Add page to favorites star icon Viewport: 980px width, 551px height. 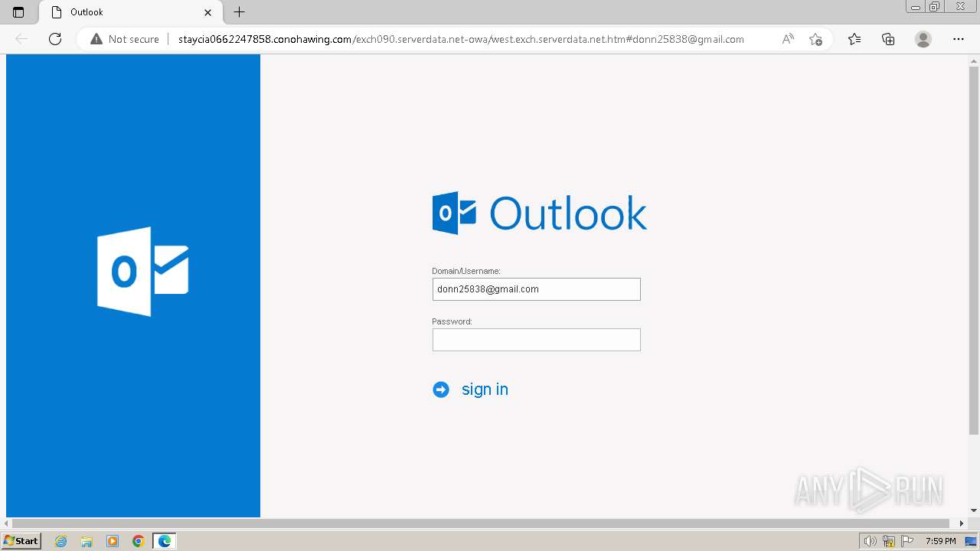(x=815, y=39)
